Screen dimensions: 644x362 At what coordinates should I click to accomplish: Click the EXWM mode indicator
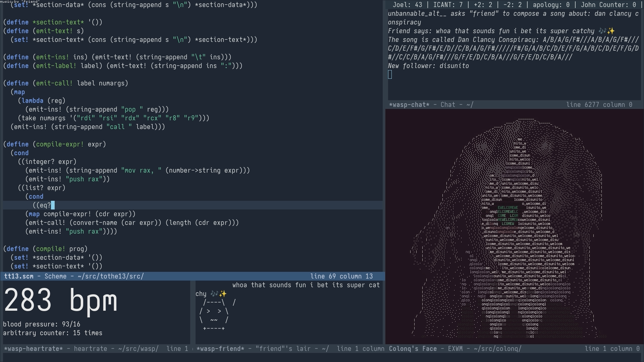(x=455, y=349)
